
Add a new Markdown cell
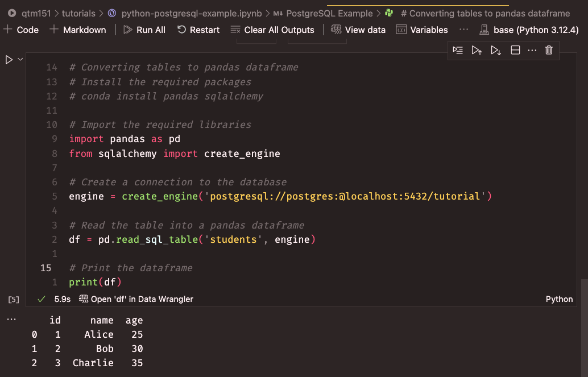(x=78, y=30)
